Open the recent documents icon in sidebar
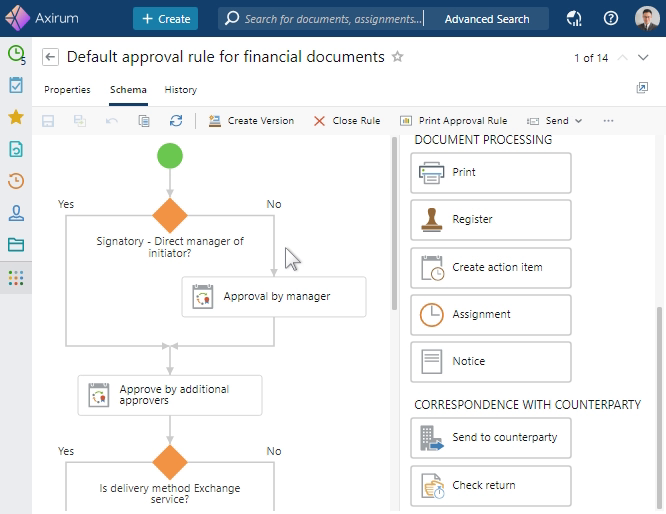This screenshot has width=666, height=514. (x=16, y=149)
